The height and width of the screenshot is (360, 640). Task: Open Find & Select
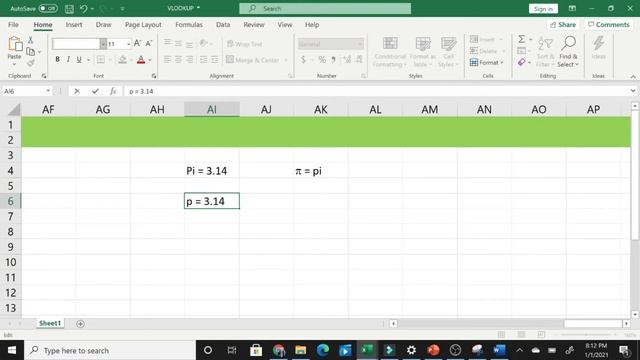(568, 52)
